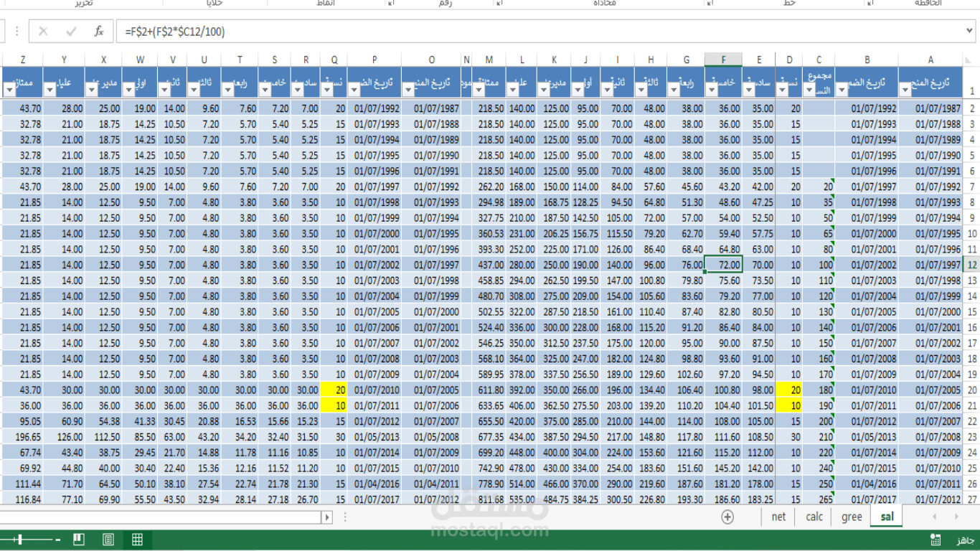Click cell M12 showing 437.00
This screenshot has height=551, width=980.
489,265
